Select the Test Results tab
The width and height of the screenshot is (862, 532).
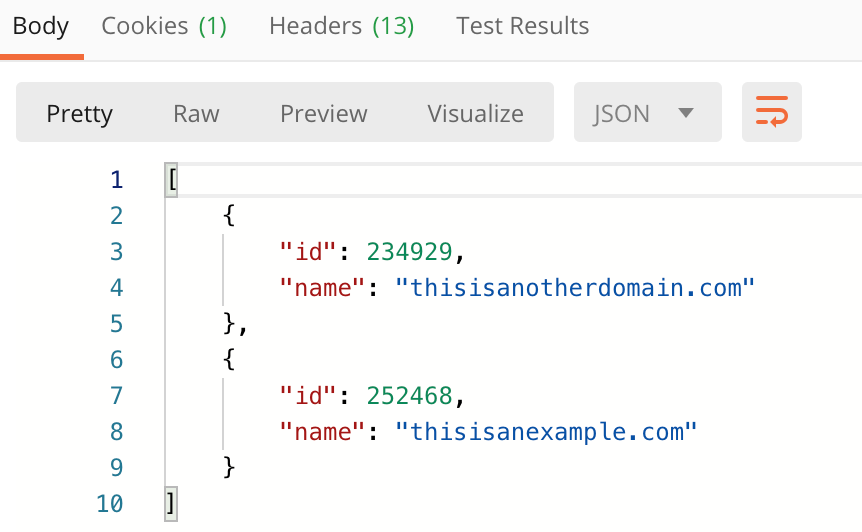522,26
